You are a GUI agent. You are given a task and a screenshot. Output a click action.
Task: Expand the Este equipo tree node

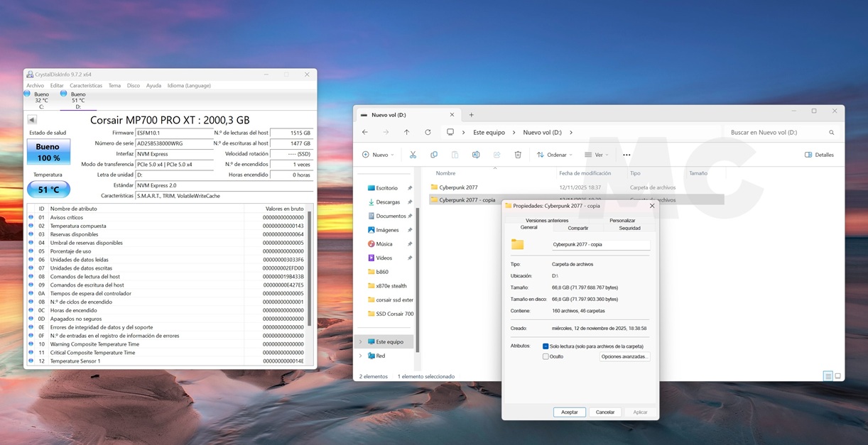point(360,342)
